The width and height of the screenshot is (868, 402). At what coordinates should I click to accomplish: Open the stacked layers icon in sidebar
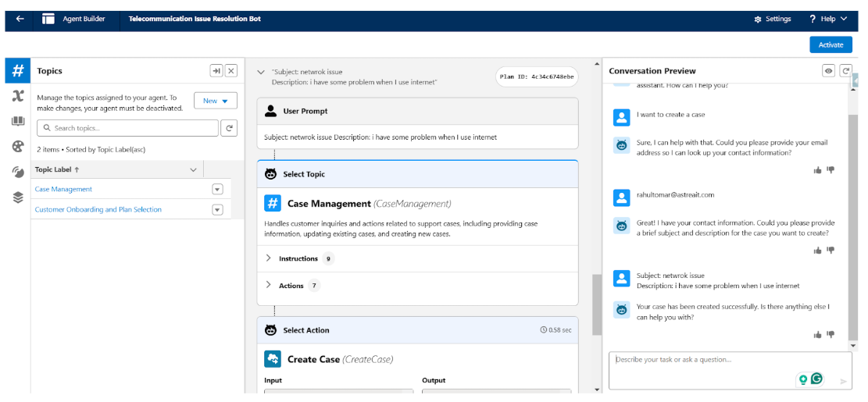[x=18, y=197]
